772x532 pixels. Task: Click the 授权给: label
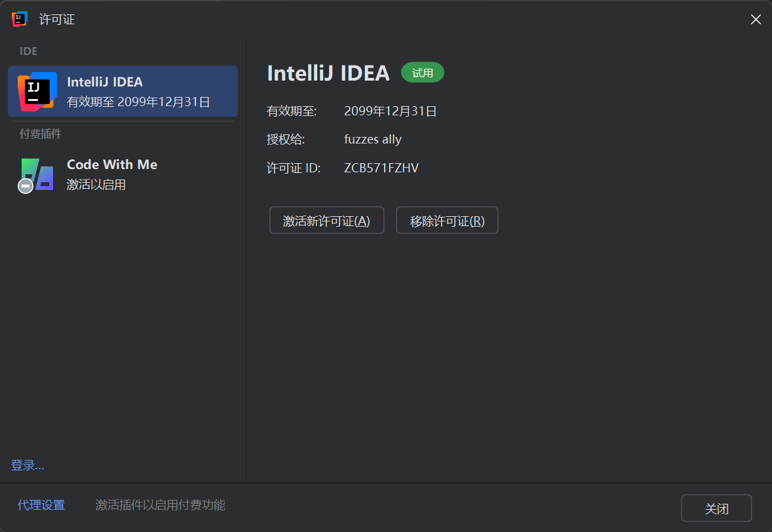click(286, 140)
